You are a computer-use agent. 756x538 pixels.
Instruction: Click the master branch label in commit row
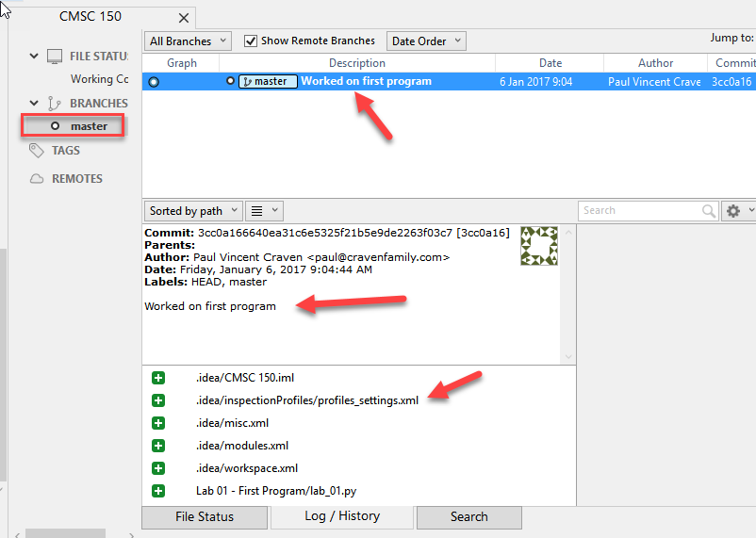tap(268, 81)
